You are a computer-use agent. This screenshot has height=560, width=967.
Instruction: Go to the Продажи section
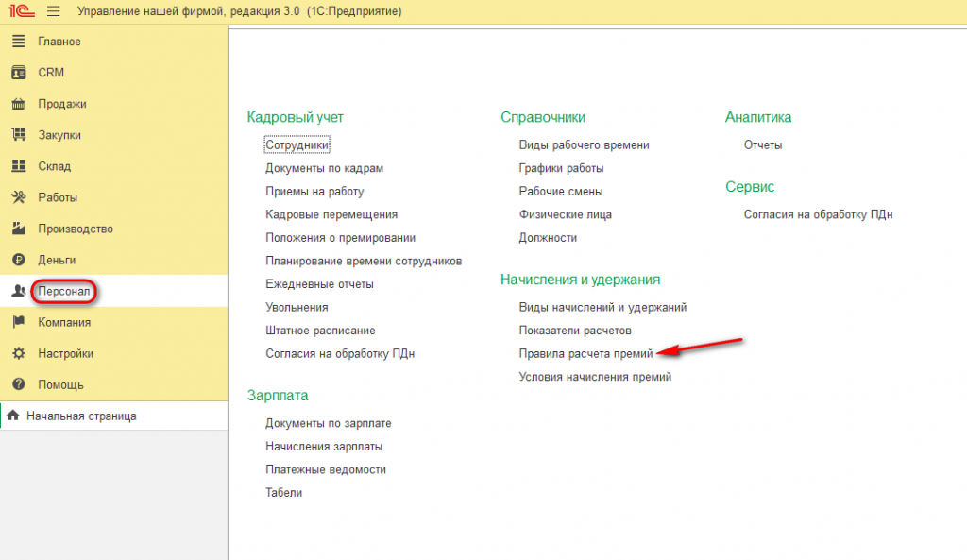click(x=62, y=104)
